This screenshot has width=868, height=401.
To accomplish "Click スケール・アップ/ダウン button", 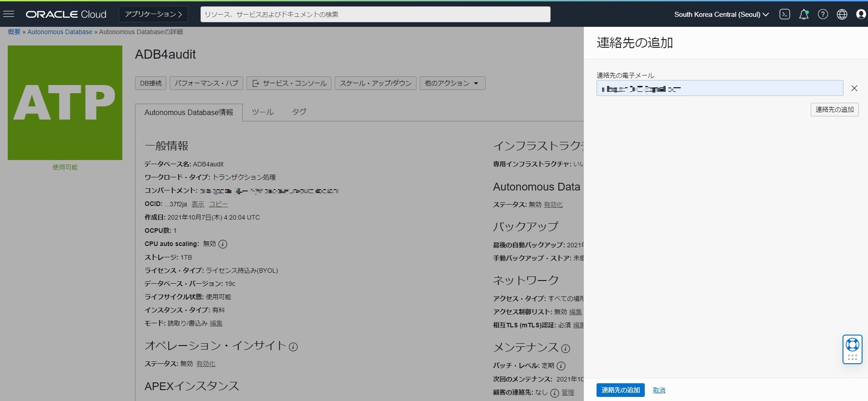I will (376, 83).
